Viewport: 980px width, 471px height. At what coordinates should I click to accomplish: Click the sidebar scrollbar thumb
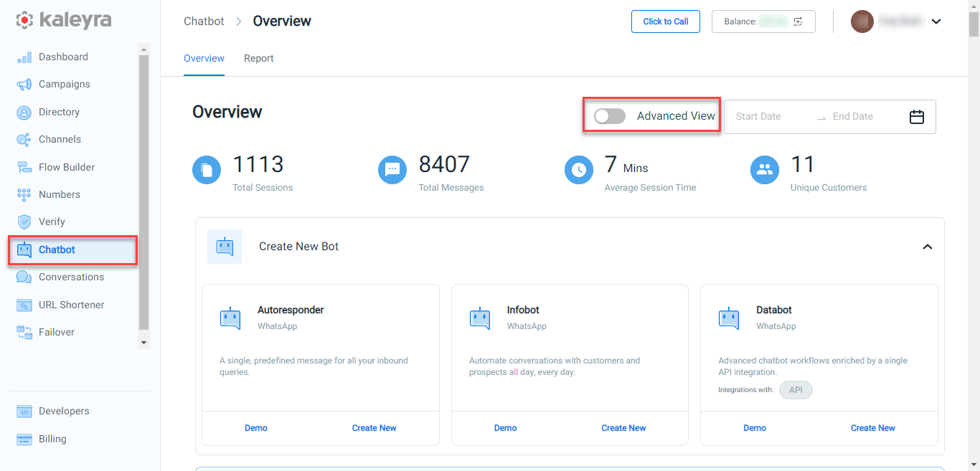(144, 192)
